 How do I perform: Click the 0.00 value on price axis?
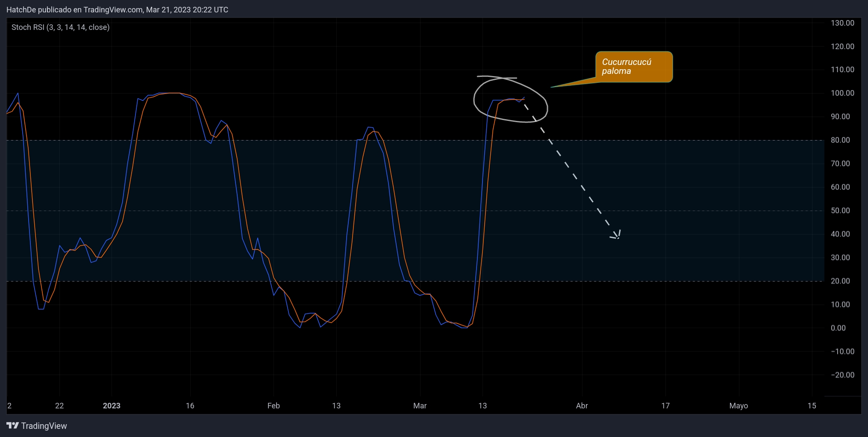pyautogui.click(x=838, y=328)
